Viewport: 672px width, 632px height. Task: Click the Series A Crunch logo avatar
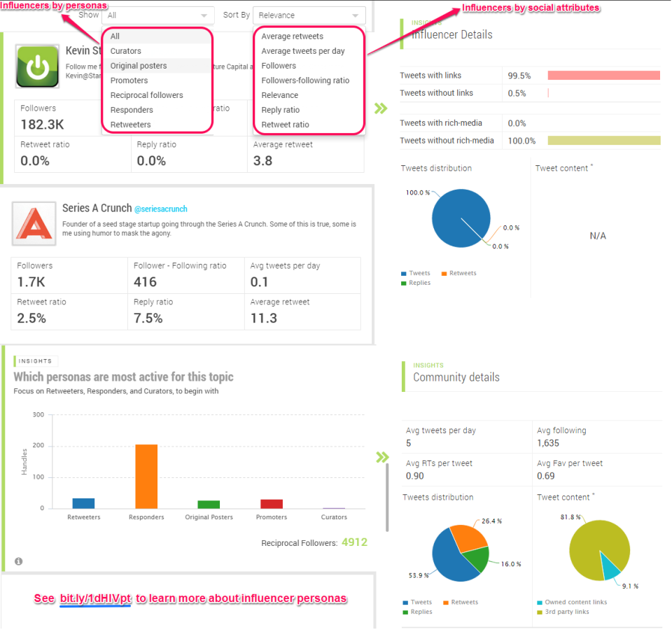(x=34, y=224)
